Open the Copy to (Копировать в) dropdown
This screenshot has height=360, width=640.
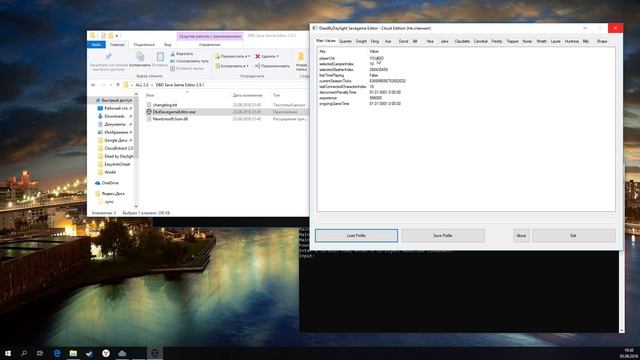(x=231, y=66)
